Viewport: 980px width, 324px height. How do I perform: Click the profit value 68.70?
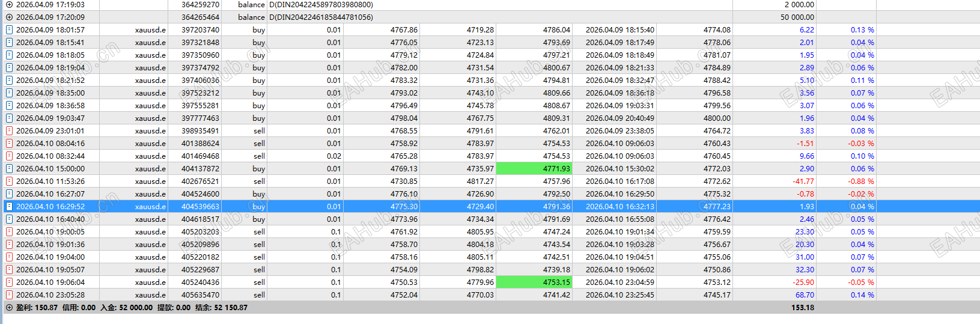(805, 295)
